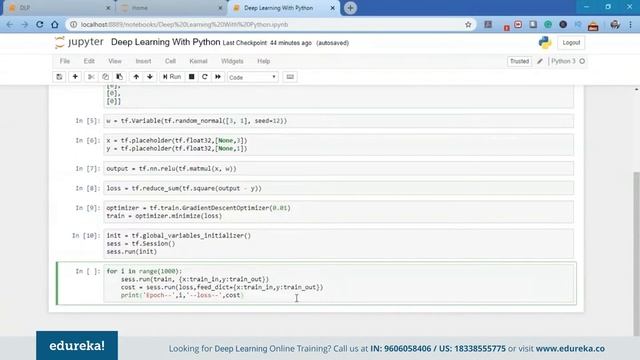Bookmark this page with the star icon
This screenshot has height=360, width=640.
pyautogui.click(x=468, y=24)
